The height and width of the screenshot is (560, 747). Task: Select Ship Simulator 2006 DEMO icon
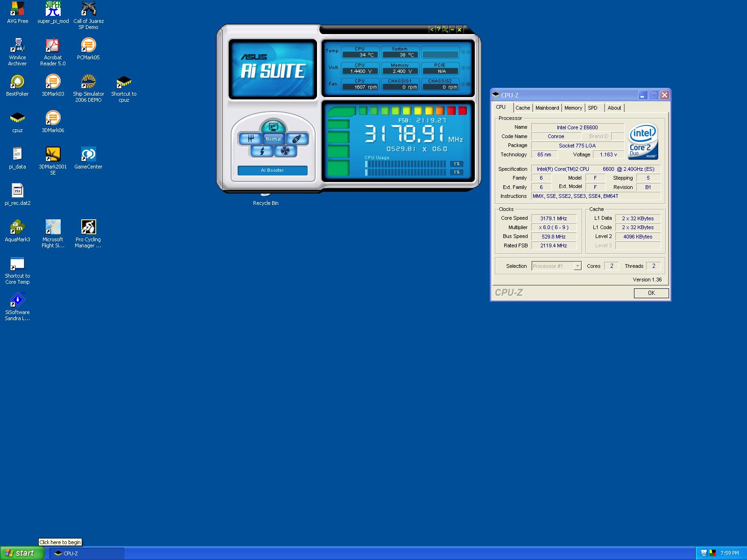point(88,88)
